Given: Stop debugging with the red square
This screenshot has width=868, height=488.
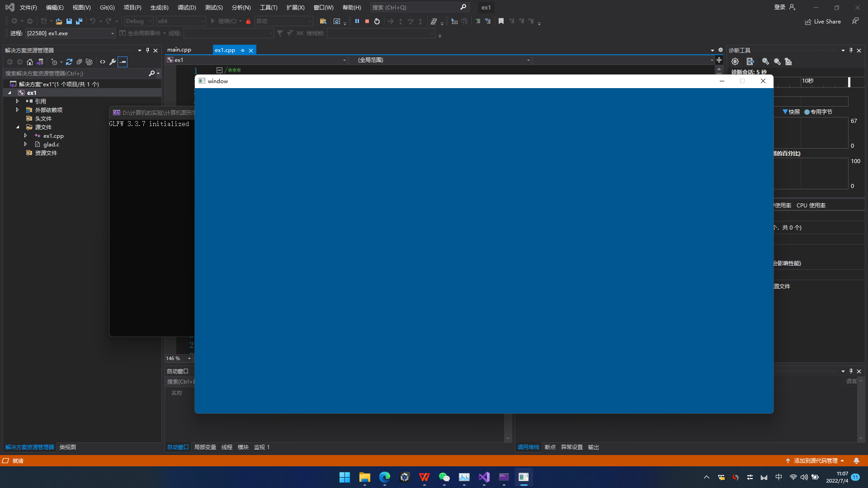Looking at the screenshot, I should (367, 21).
